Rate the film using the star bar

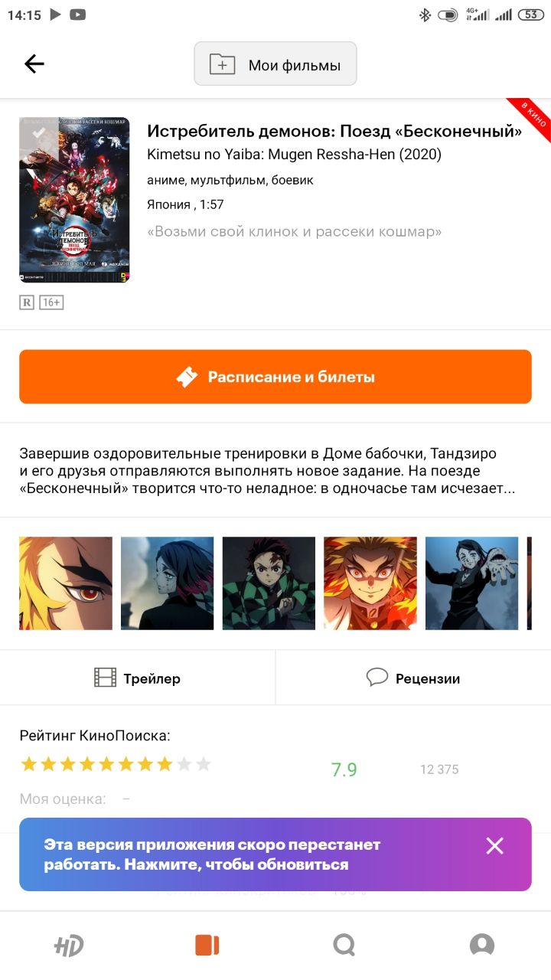tap(116, 764)
